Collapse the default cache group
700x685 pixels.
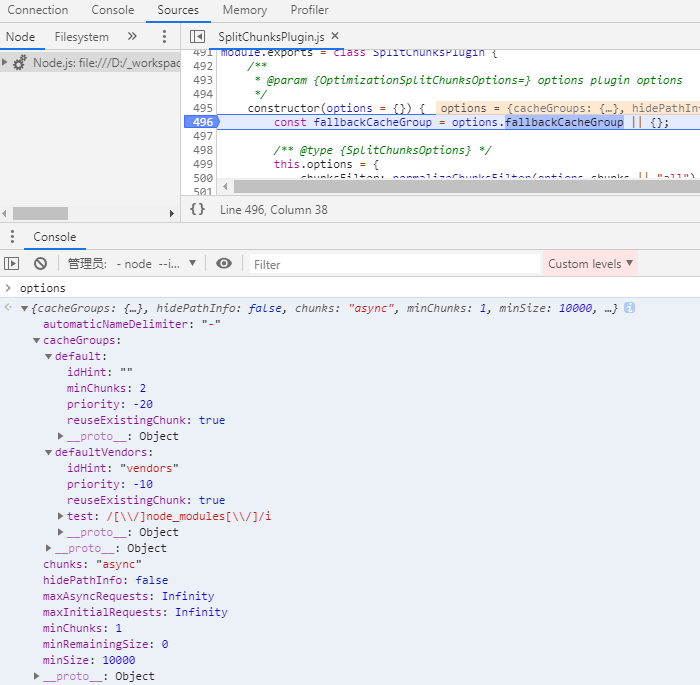pyautogui.click(x=48, y=356)
